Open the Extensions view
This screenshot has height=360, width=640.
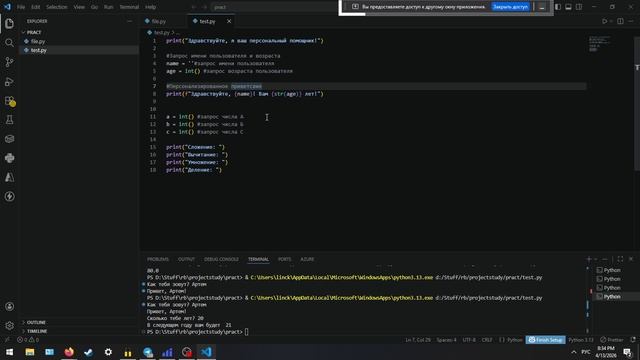point(9,101)
